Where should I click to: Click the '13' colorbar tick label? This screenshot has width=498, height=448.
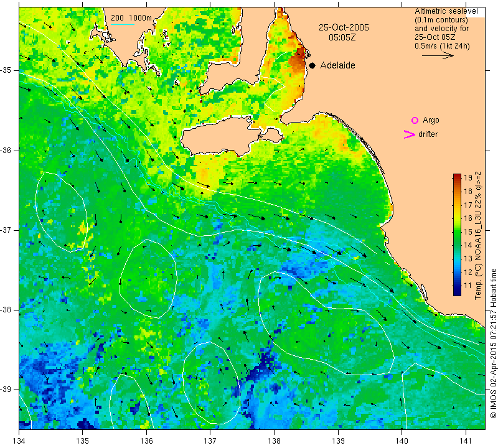(468, 258)
